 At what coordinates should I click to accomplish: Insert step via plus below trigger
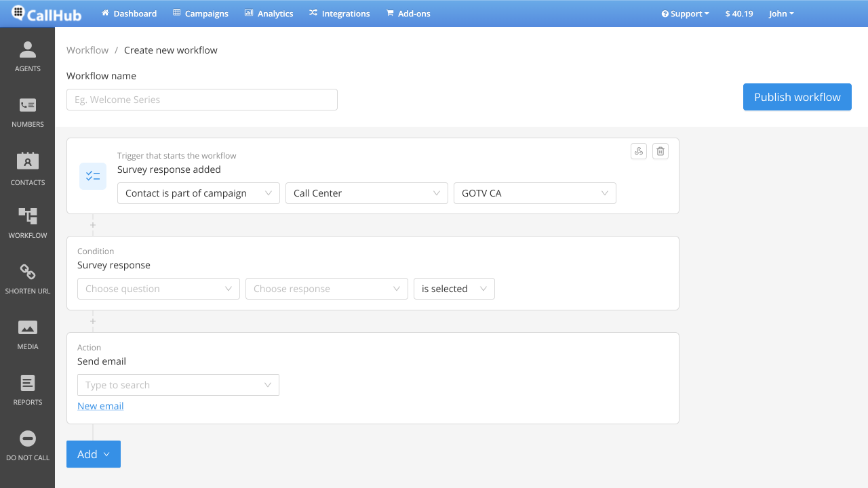[x=93, y=225]
